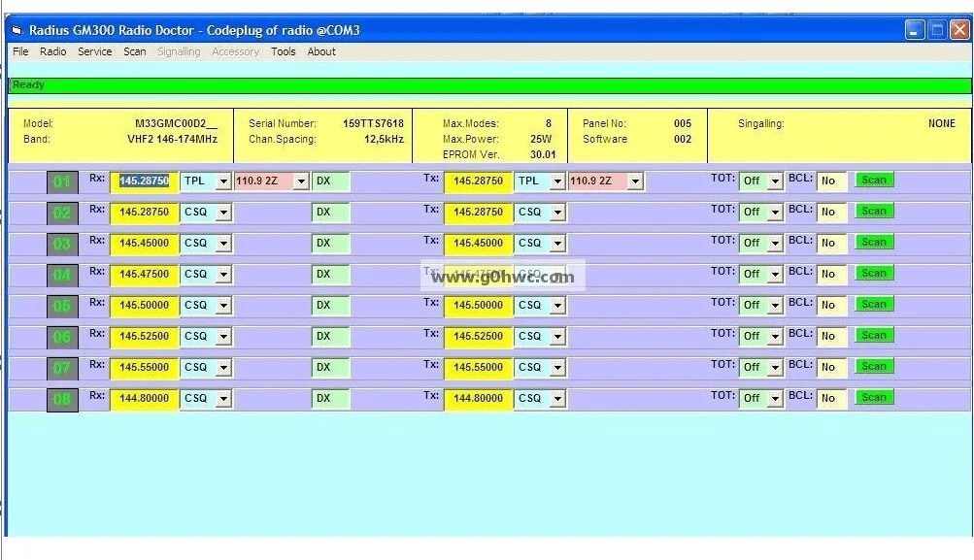Select channel 03 number block
The height and width of the screenshot is (560, 974).
pos(62,244)
